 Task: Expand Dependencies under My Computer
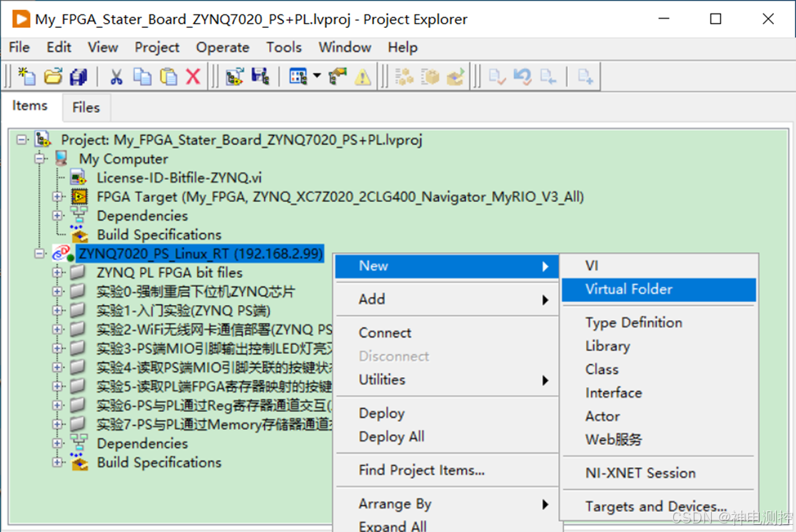58,216
